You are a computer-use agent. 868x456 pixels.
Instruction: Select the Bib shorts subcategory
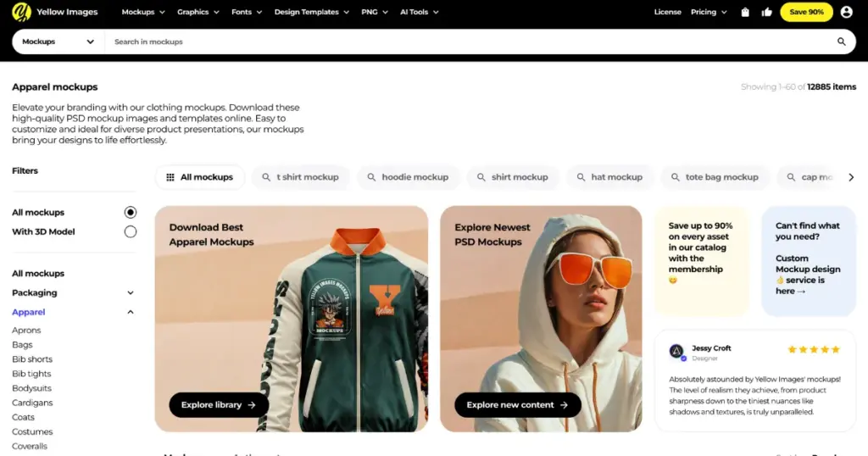click(32, 359)
